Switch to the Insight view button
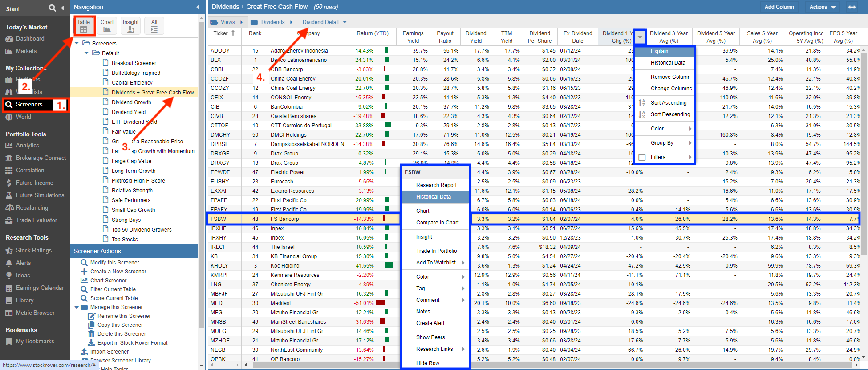Screen dimensions: 868x370 click(130, 26)
